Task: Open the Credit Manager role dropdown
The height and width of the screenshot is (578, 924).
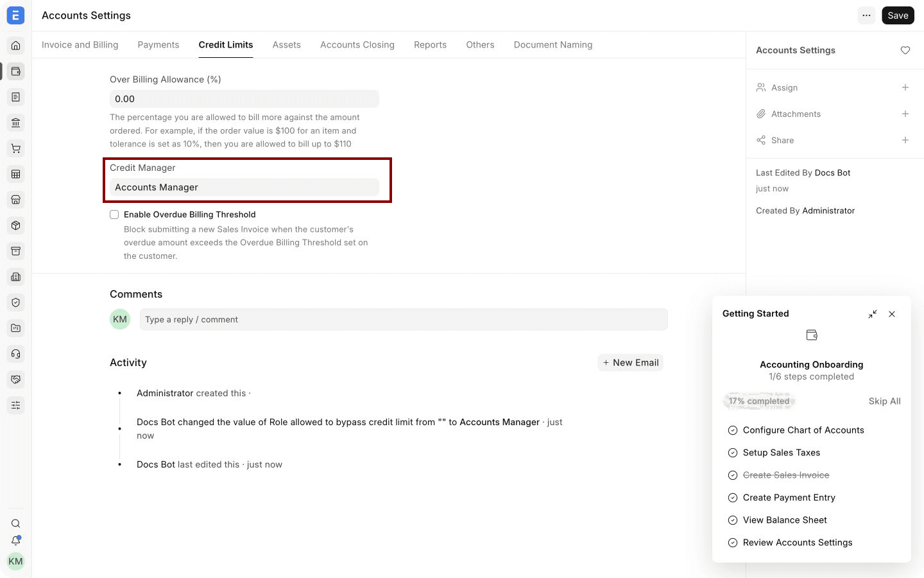Action: click(244, 188)
